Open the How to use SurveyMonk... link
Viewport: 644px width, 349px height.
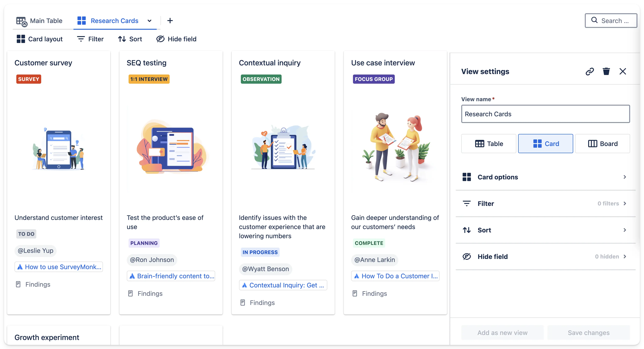pos(59,267)
